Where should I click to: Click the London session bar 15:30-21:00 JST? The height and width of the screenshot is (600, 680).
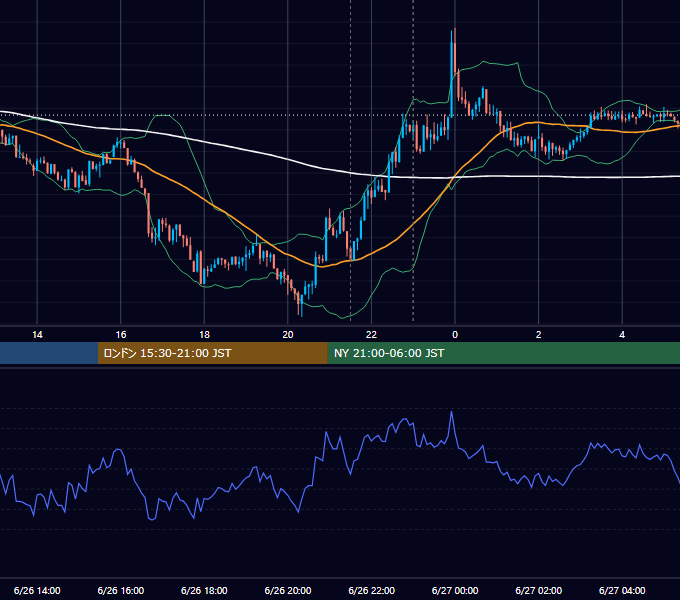pyautogui.click(x=212, y=353)
